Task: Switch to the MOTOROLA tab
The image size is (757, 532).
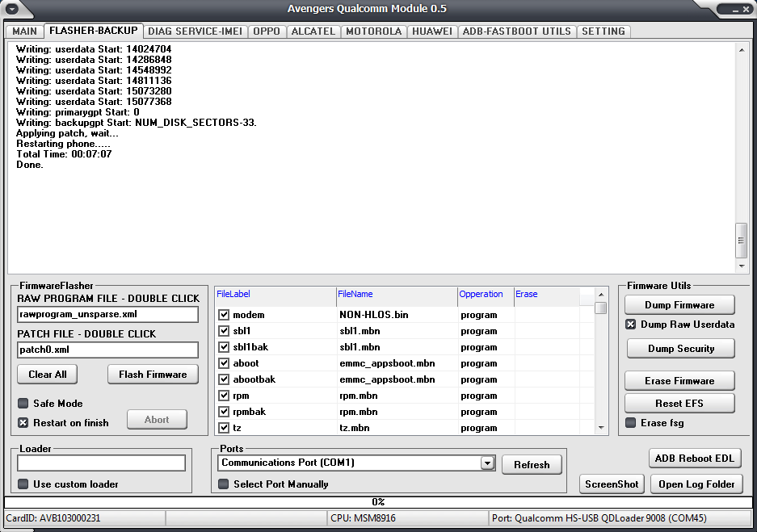Action: tap(374, 31)
